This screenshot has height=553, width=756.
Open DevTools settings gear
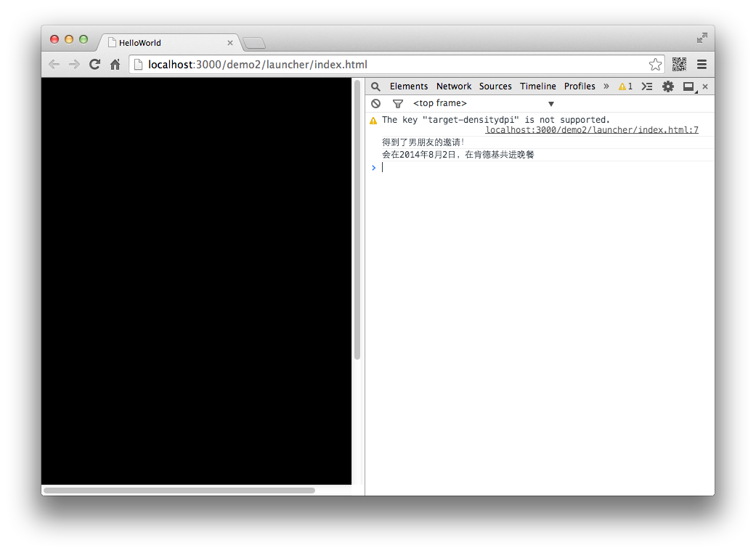point(667,86)
